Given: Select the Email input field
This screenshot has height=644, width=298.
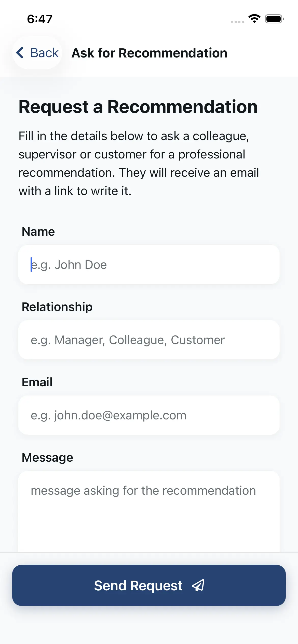Looking at the screenshot, I should pos(149,415).
